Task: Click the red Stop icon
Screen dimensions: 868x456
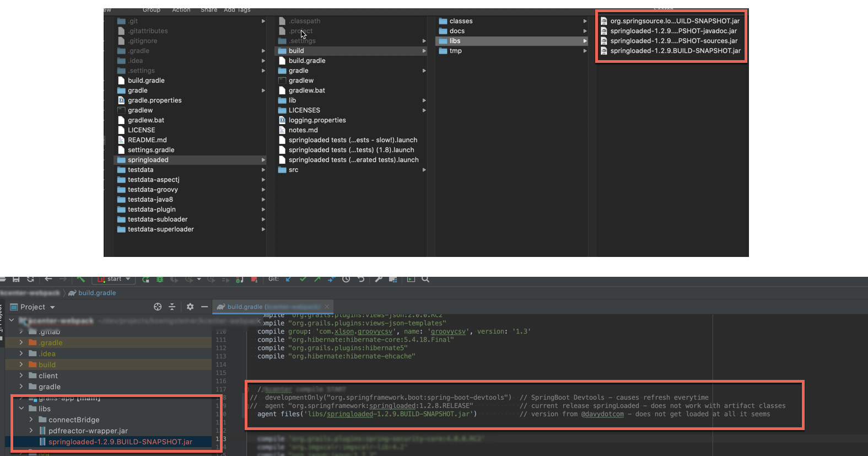Action: [x=254, y=280]
